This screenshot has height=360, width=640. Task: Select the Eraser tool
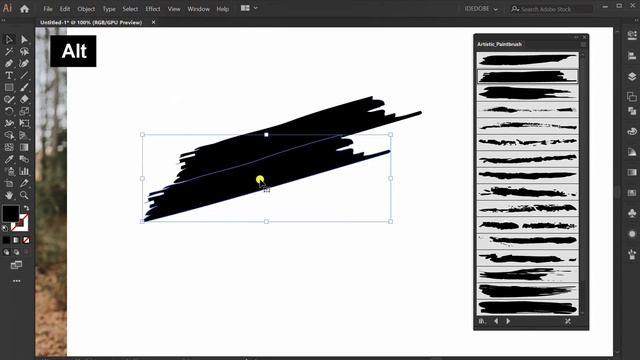point(24,99)
